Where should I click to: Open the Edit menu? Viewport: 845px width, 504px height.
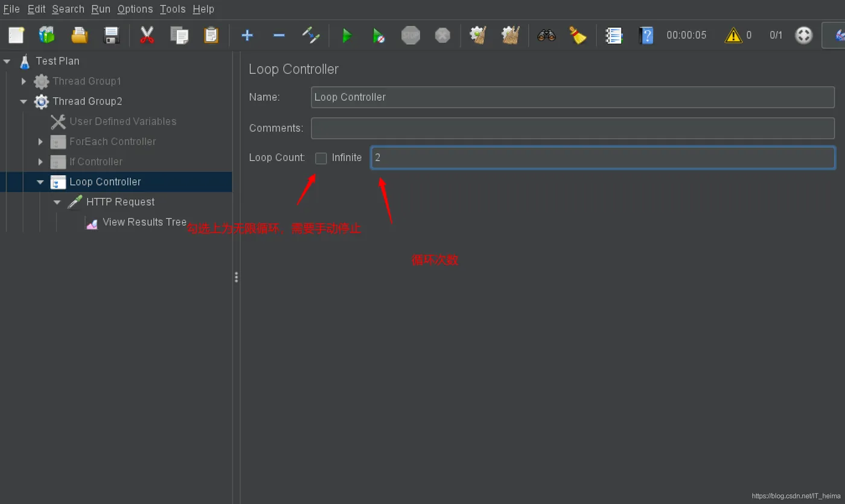36,9
